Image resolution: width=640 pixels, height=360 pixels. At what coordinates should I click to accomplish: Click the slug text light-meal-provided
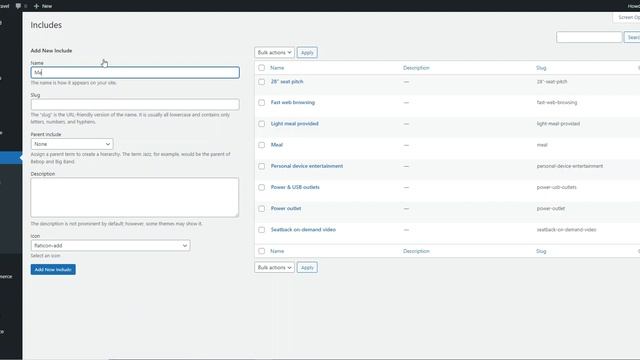(558, 124)
